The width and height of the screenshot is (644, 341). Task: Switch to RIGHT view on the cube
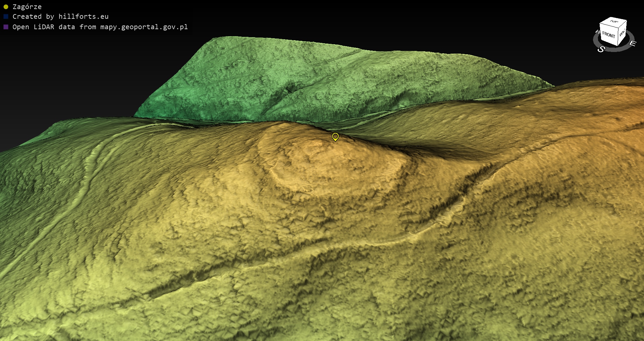click(622, 33)
